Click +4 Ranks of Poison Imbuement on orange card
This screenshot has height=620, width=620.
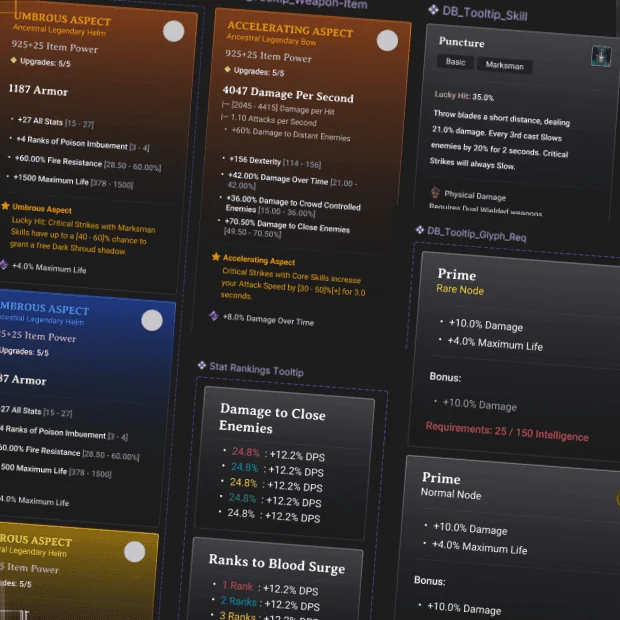(x=83, y=144)
